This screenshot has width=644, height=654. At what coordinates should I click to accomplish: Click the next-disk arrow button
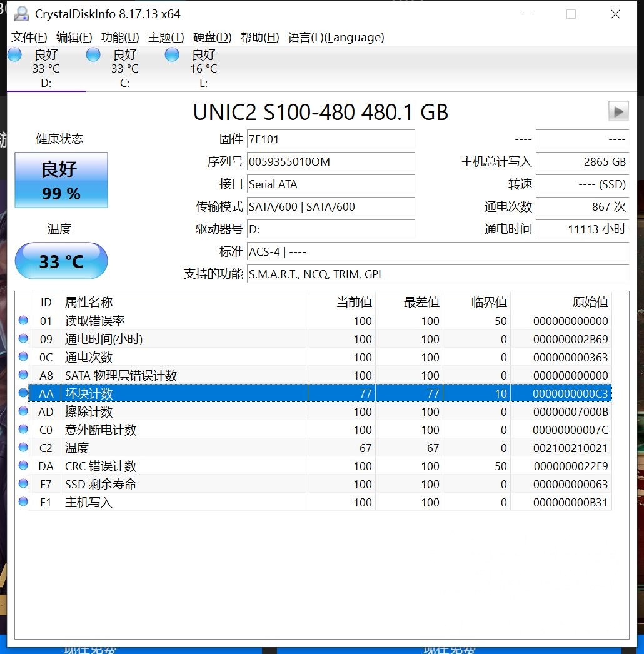pos(618,111)
